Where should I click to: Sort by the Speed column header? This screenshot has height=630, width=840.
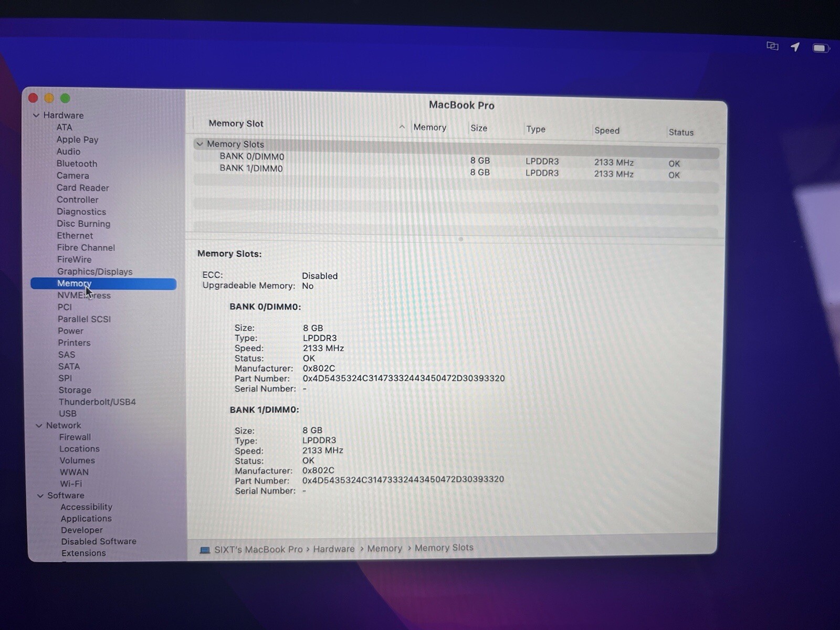coord(607,131)
